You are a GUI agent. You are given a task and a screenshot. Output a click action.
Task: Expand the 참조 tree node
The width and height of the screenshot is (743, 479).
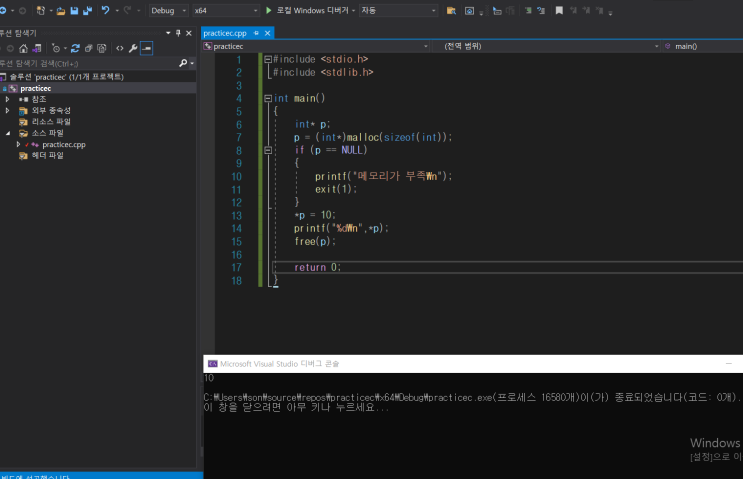pyautogui.click(x=8, y=99)
